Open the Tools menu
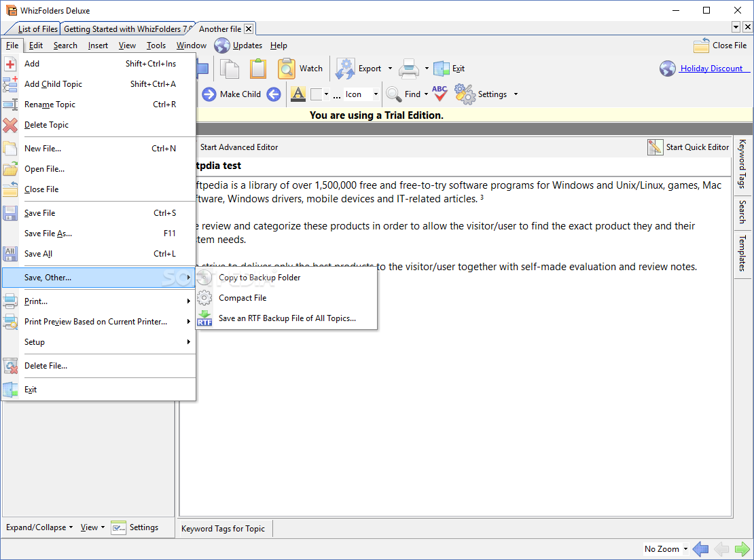 click(x=156, y=45)
